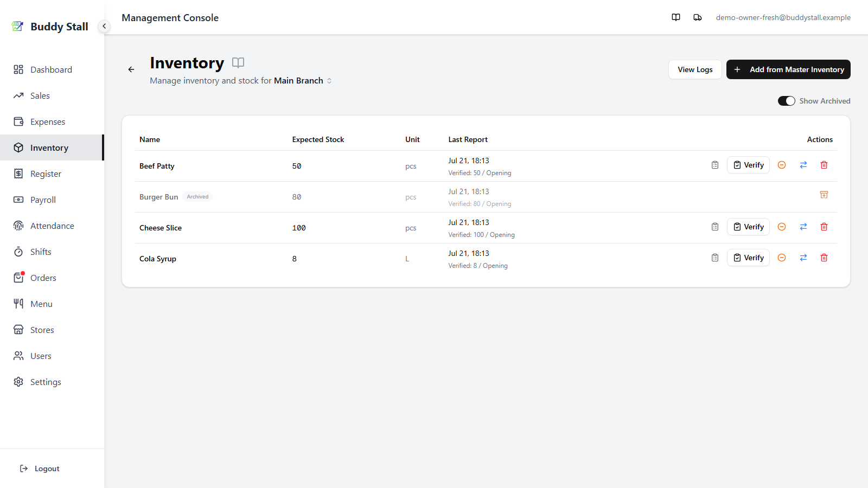Go to Sales in the sidebar
The image size is (868, 488).
tap(52, 95)
